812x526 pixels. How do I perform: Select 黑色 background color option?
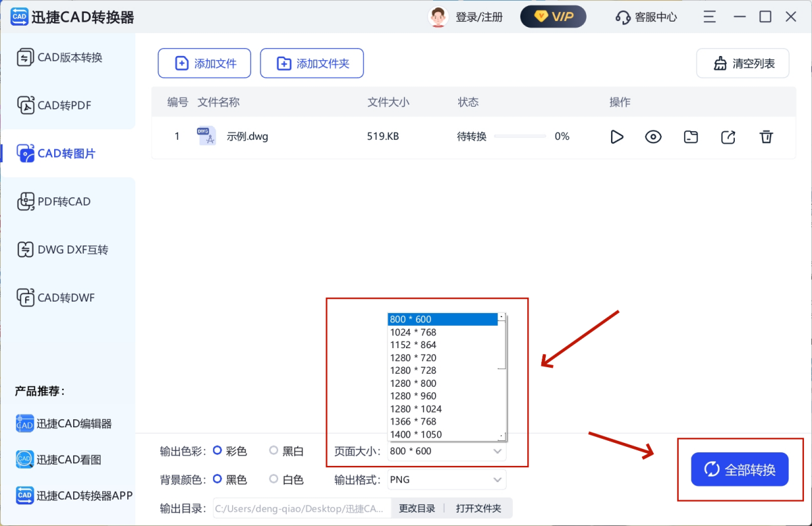click(230, 480)
